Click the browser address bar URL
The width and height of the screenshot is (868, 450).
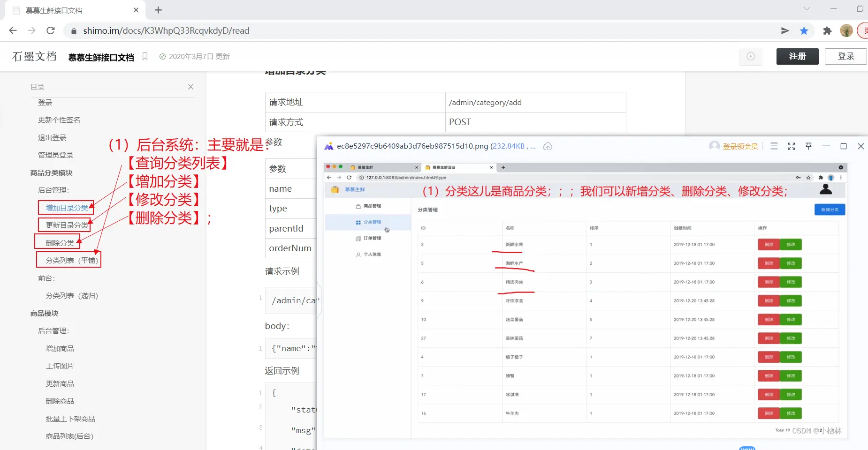[x=166, y=31]
